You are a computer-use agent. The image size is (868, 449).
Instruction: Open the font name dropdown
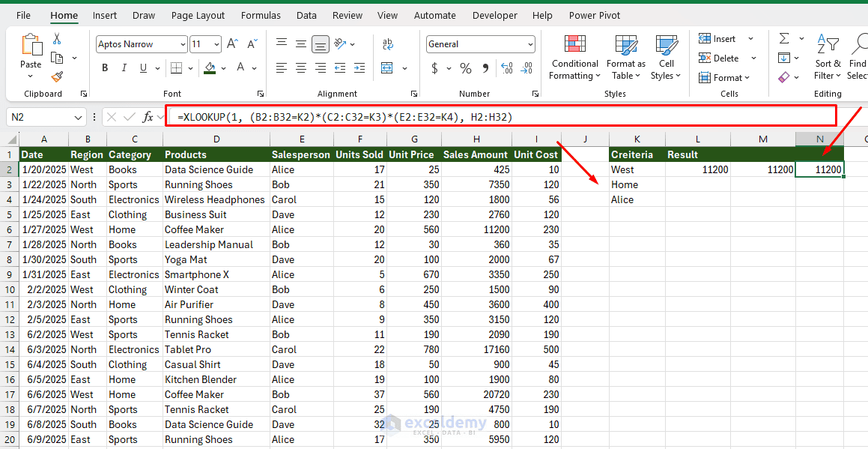[x=183, y=44]
